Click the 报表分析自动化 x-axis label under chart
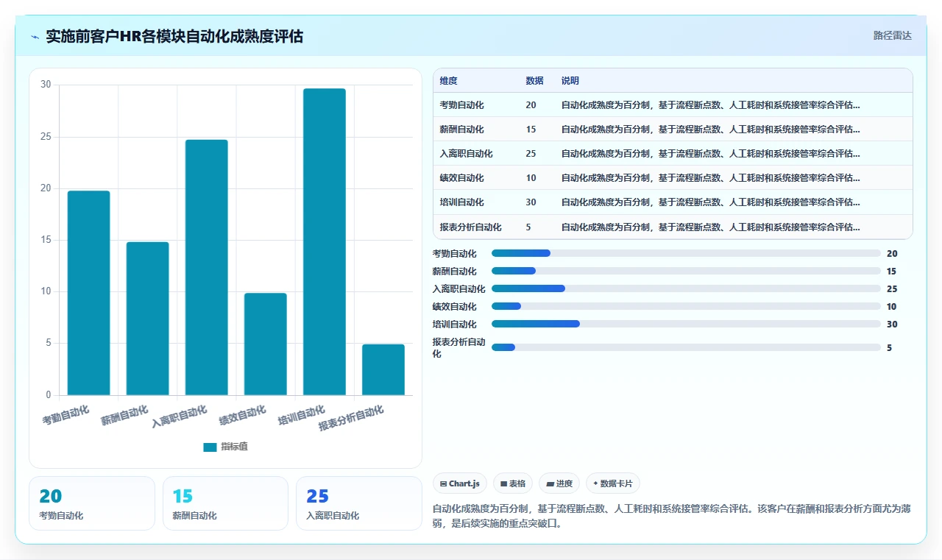The height and width of the screenshot is (560, 942). click(x=351, y=419)
